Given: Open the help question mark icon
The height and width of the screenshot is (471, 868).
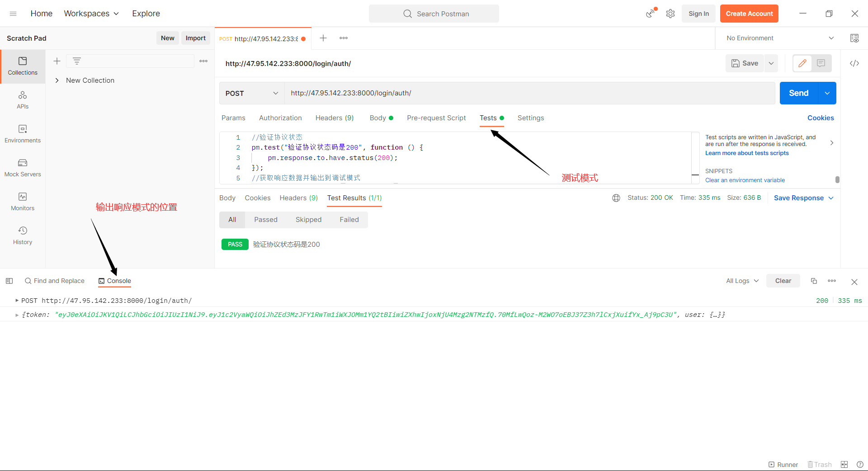Looking at the screenshot, I should 860,464.
